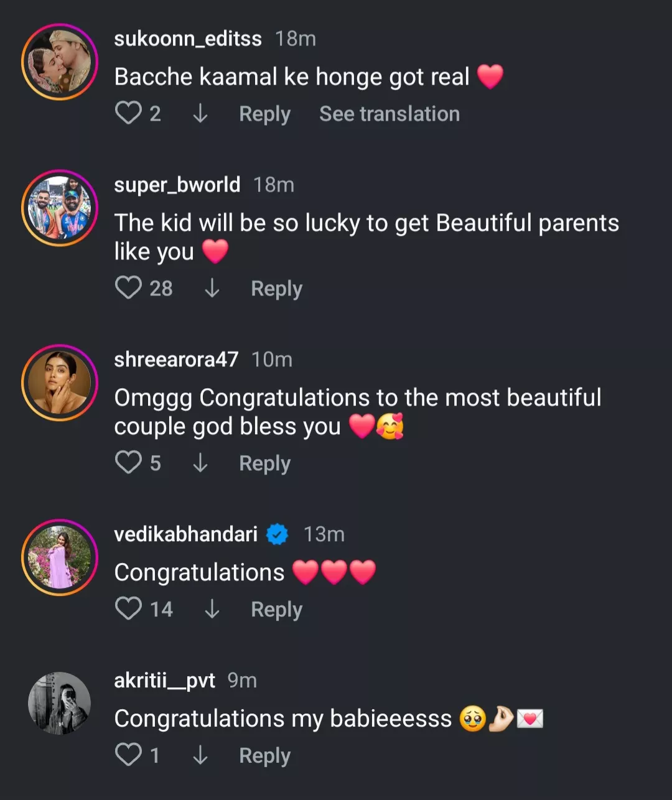Open sukoonn_editss profile picture story
The width and height of the screenshot is (672, 800).
coord(60,62)
